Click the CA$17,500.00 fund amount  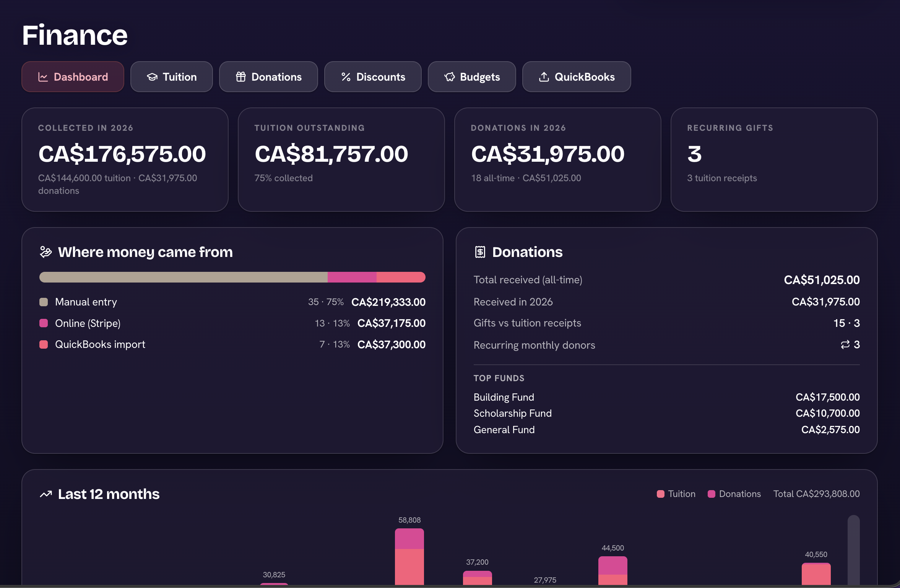click(828, 397)
